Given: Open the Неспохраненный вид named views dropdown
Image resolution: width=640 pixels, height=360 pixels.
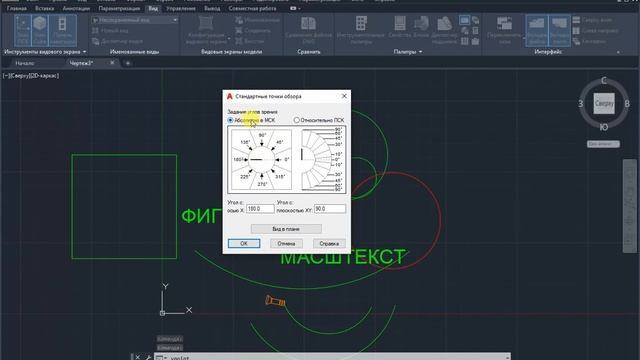Looking at the screenshot, I should 135,20.
